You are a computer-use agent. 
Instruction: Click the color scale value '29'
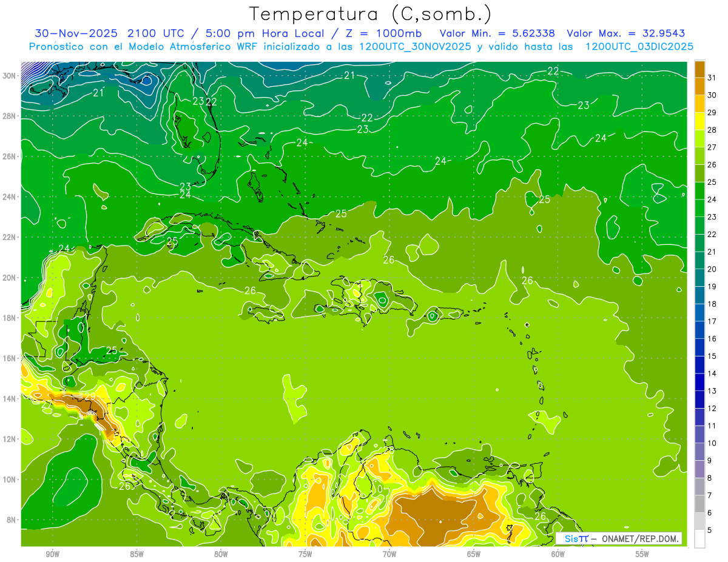pyautogui.click(x=712, y=113)
